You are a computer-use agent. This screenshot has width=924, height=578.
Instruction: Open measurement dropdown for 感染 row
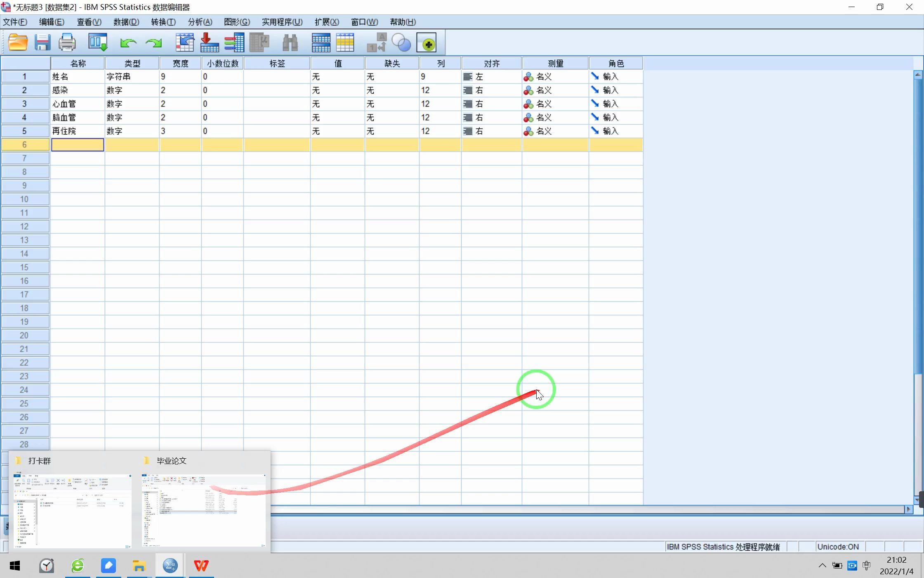[x=555, y=90]
